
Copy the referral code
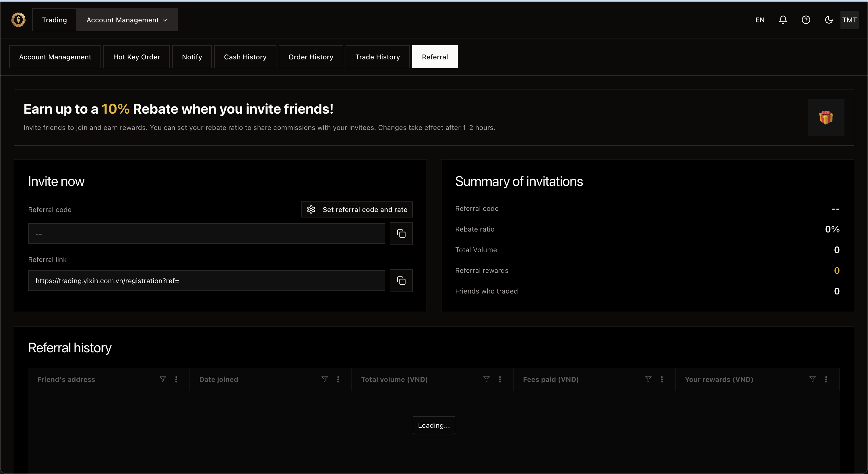[401, 234]
